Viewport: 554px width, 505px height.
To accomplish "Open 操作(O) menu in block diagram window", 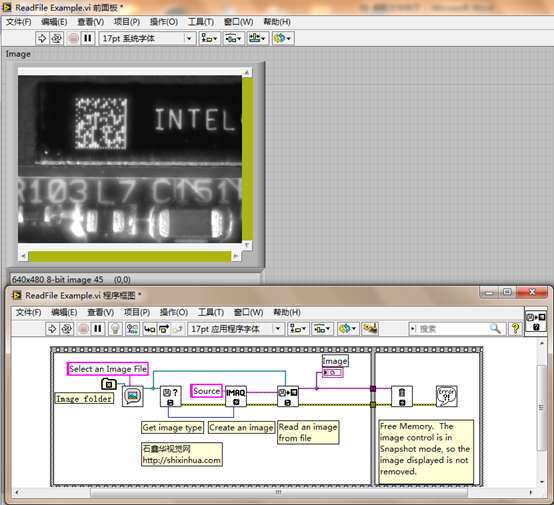I will tap(173, 312).
